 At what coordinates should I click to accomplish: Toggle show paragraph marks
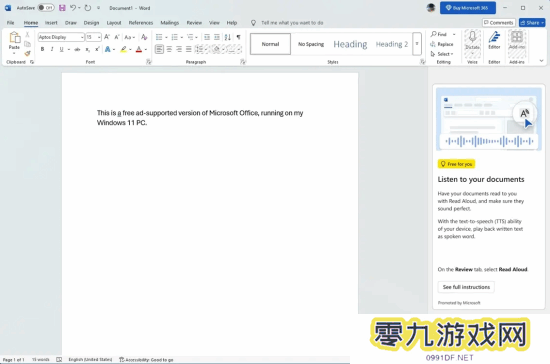239,37
